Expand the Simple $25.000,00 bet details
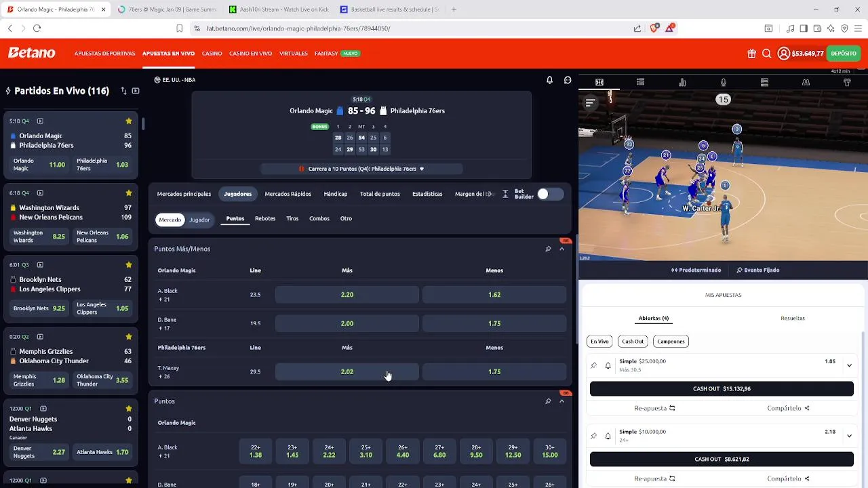The width and height of the screenshot is (868, 488). tap(849, 365)
